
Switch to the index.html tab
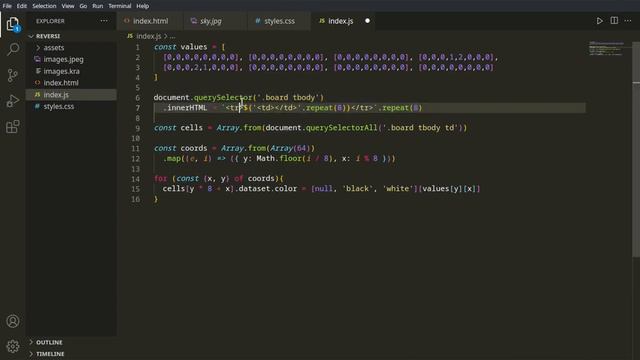point(150,21)
